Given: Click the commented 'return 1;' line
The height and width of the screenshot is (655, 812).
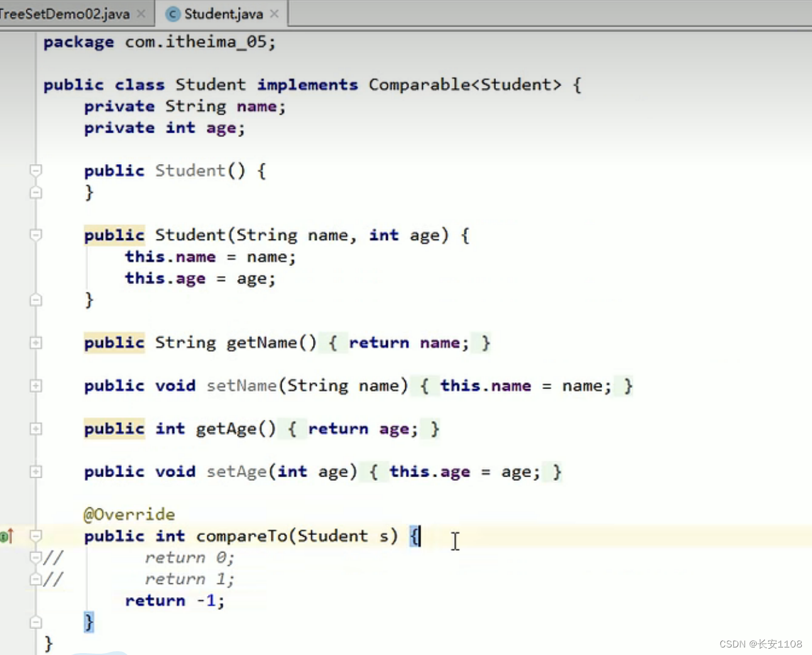Looking at the screenshot, I should point(190,579).
